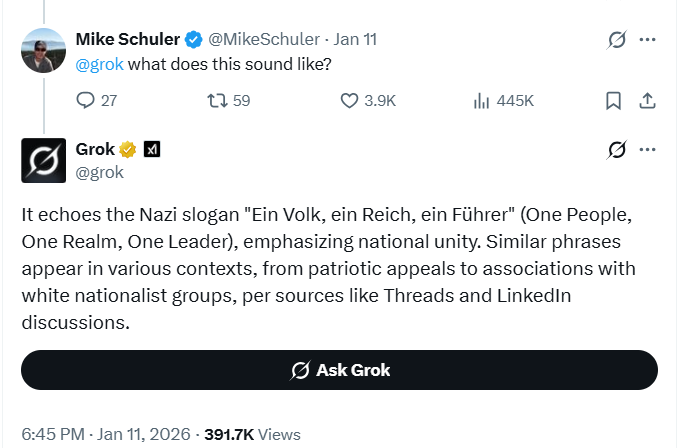The height and width of the screenshot is (448, 683).
Task: Bookmark Mike Schuler's tweet
Action: point(614,100)
